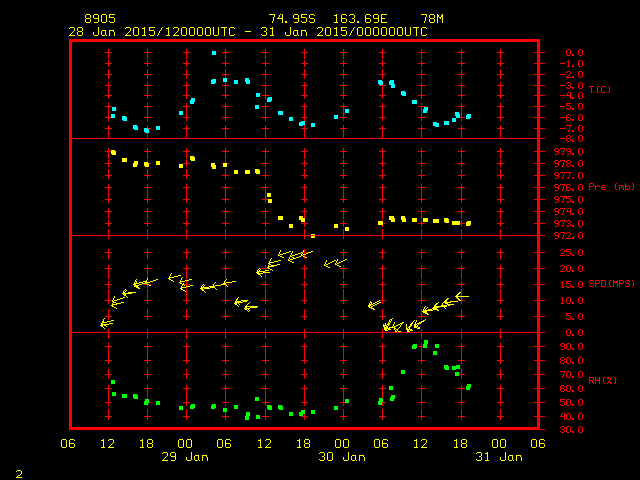Click pressure tick "974.0"

pyautogui.click(x=569, y=212)
